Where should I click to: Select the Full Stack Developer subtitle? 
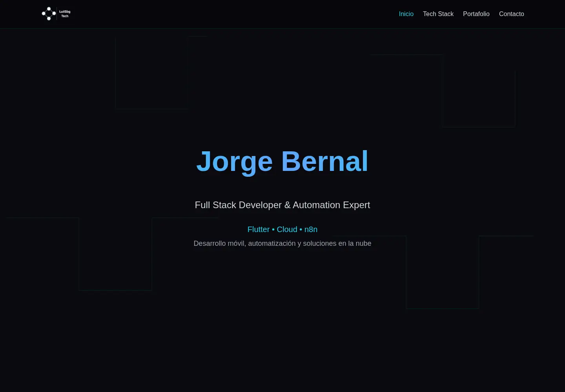click(282, 205)
